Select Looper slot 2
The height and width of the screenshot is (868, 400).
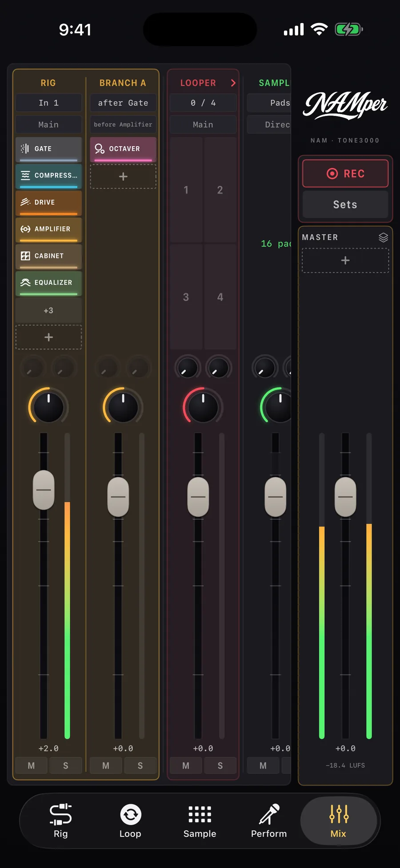[220, 190]
